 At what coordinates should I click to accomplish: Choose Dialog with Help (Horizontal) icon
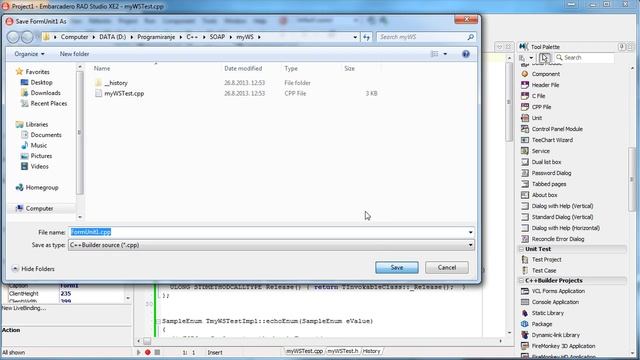[525, 228]
